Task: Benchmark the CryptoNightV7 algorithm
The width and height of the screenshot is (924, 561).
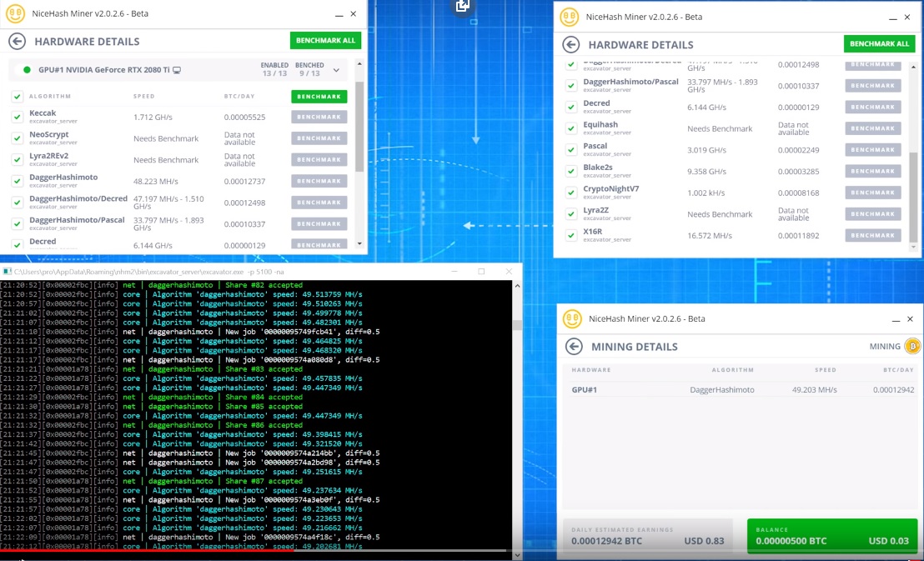Action: [873, 193]
